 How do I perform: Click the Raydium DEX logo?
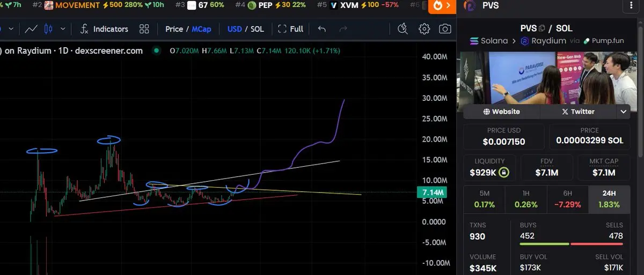(524, 41)
